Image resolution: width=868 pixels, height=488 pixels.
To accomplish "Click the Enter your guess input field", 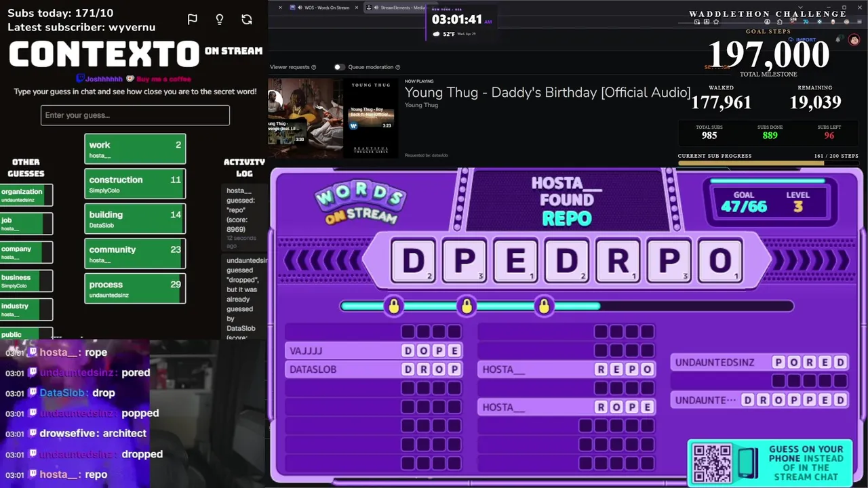I will [135, 115].
